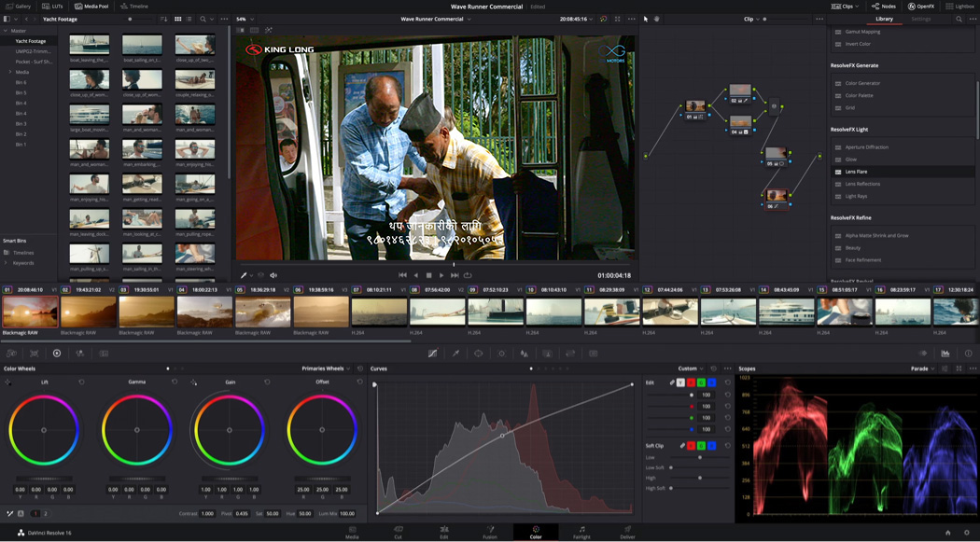Viewport: 980px width, 542px height.
Task: Select the Qualifier eyedropper tool
Action: point(455,354)
